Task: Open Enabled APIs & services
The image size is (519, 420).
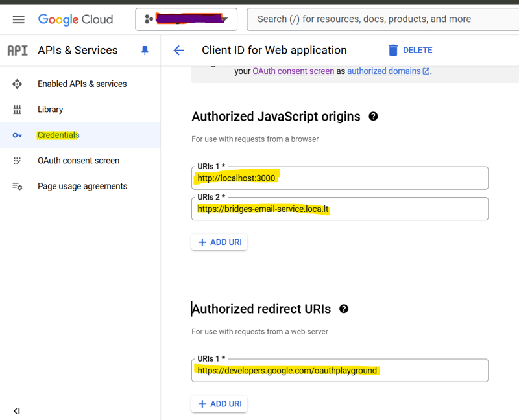Action: pos(82,84)
